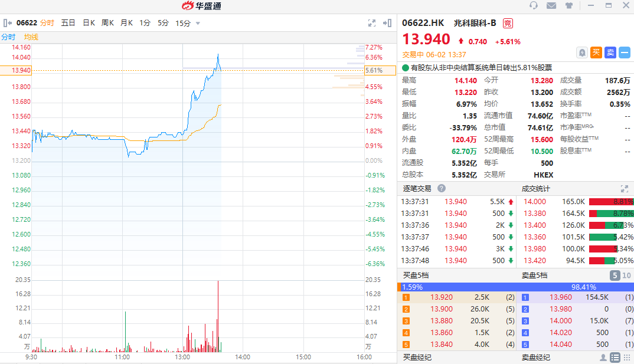Click the 买盘5档 bid header
The image size is (634, 364).
416,276
